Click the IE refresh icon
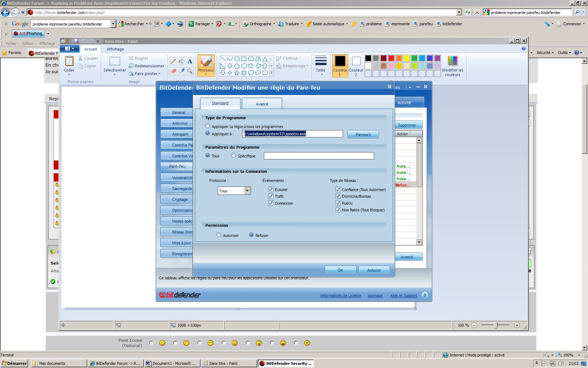 [468, 12]
